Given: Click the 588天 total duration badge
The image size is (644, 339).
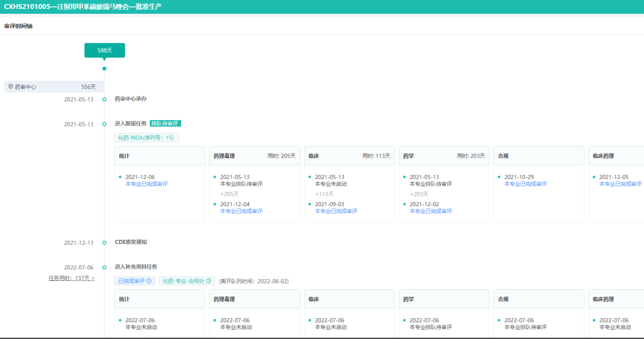Looking at the screenshot, I should coord(105,50).
